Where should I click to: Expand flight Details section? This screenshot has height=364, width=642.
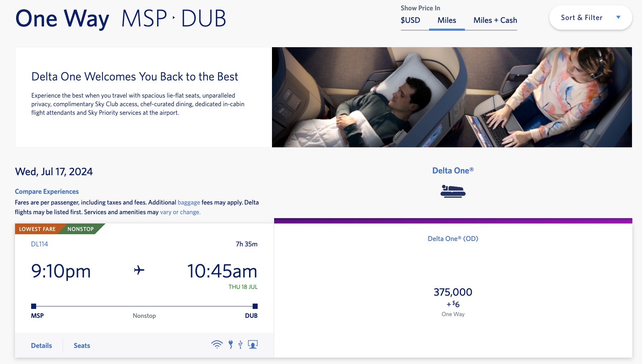tap(41, 345)
